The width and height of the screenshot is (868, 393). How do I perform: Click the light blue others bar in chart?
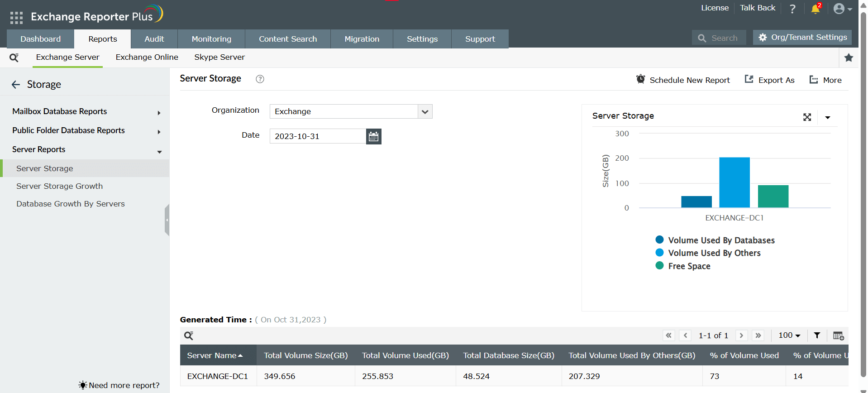[x=734, y=182]
